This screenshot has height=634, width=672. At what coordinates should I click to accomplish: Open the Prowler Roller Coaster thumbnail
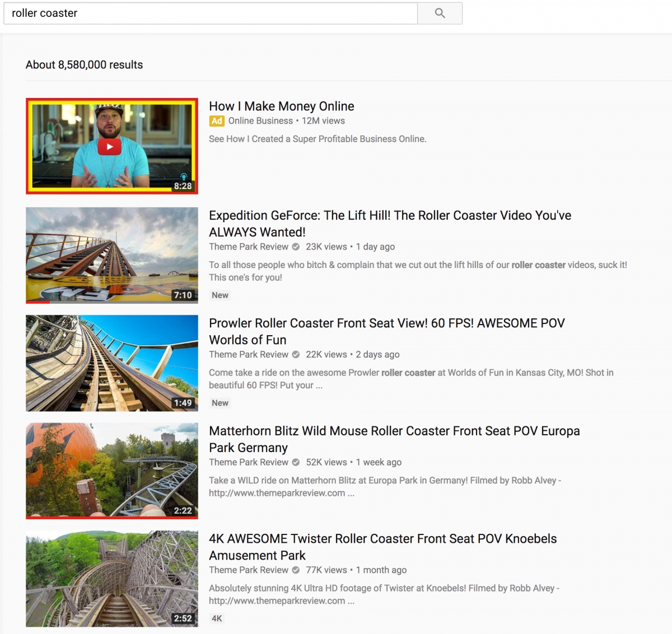(x=112, y=363)
